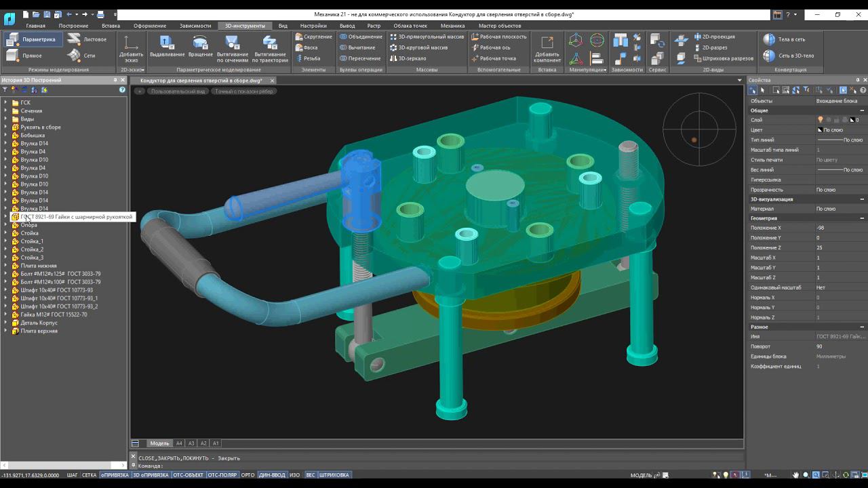Toggle ОРТО orthogonal mode
Viewport: 868px width, 488px height.
248,475
